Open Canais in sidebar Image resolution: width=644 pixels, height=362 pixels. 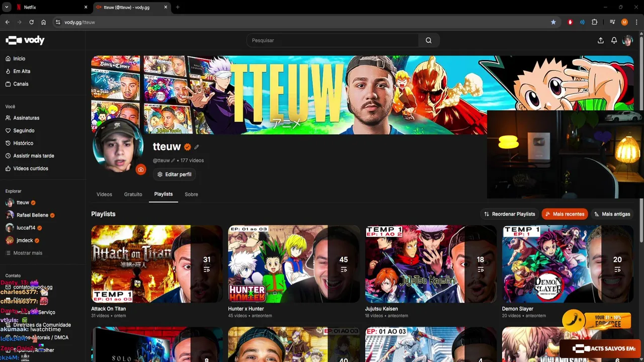[21, 84]
